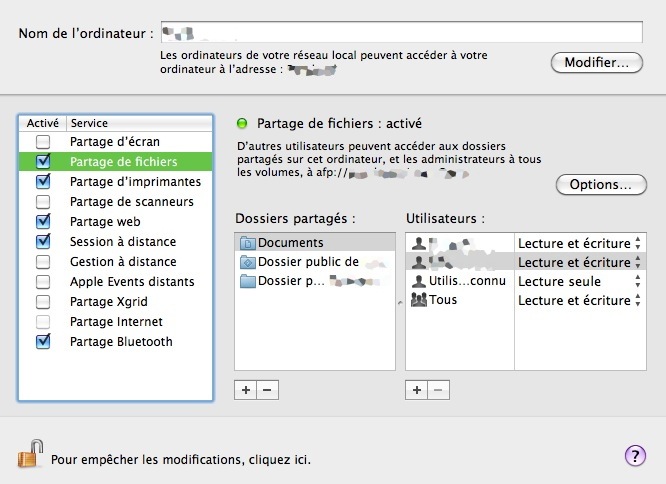Screen dimensions: 666x484
Task: Remove selected shared folder with minus button
Action: tap(266, 389)
